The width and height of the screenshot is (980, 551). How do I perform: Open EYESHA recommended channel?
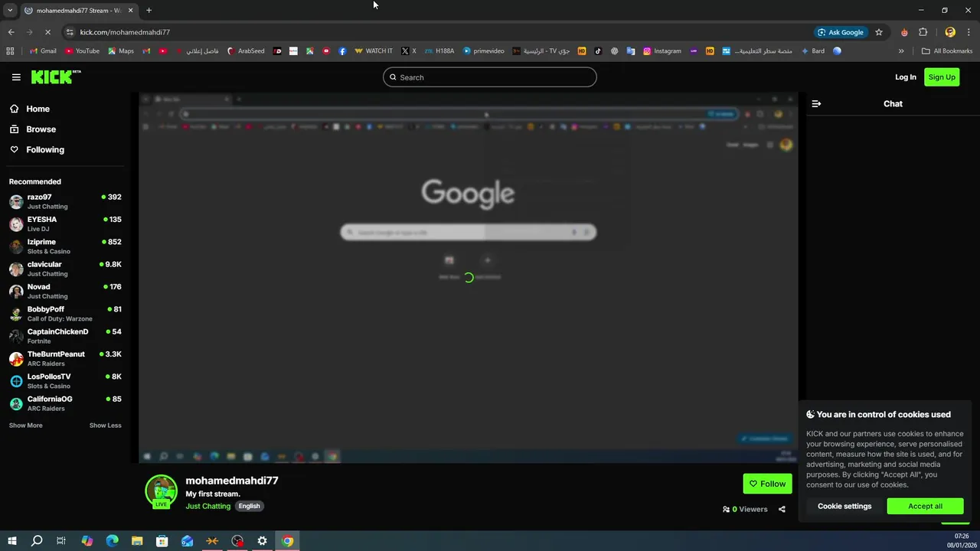(x=66, y=223)
